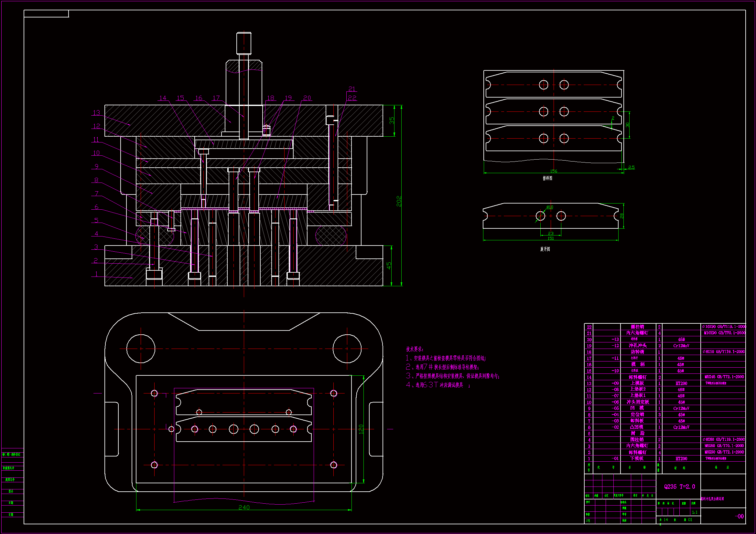Click the 45 lower plate dimension
This screenshot has height=534, width=756.
pyautogui.click(x=389, y=266)
